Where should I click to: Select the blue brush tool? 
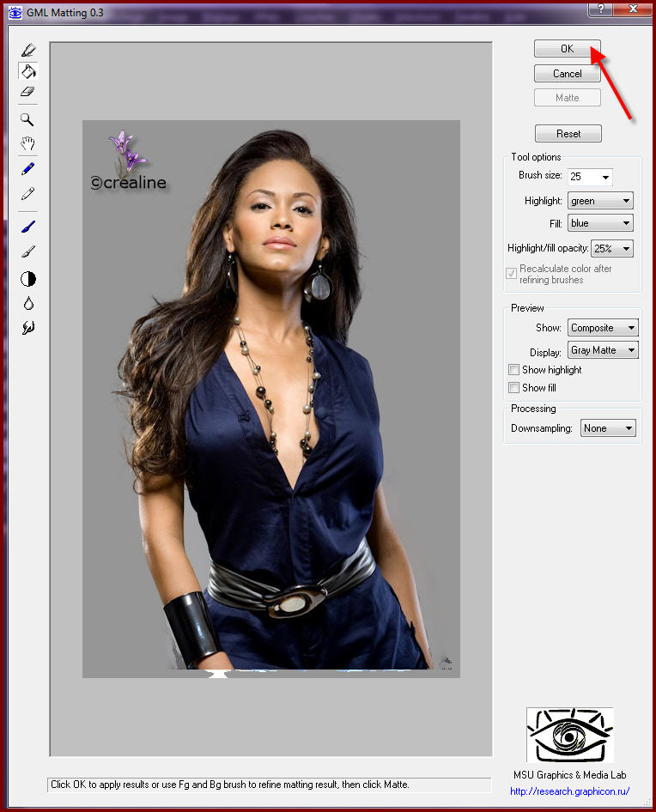point(28,227)
